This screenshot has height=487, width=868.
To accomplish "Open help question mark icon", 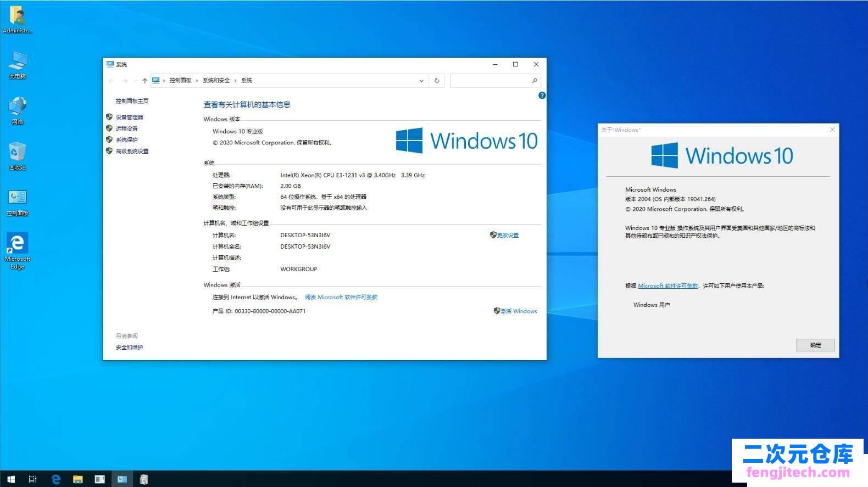I will click(x=542, y=96).
